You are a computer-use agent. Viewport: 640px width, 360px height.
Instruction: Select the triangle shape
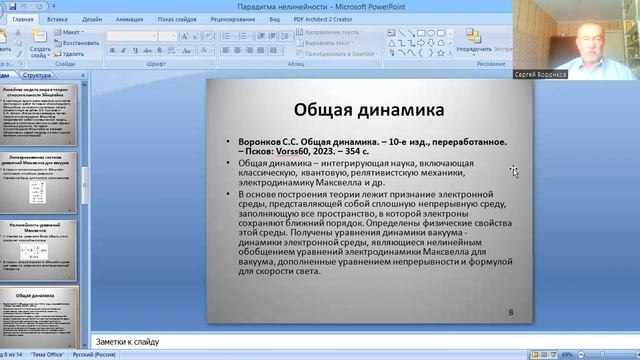point(391,43)
